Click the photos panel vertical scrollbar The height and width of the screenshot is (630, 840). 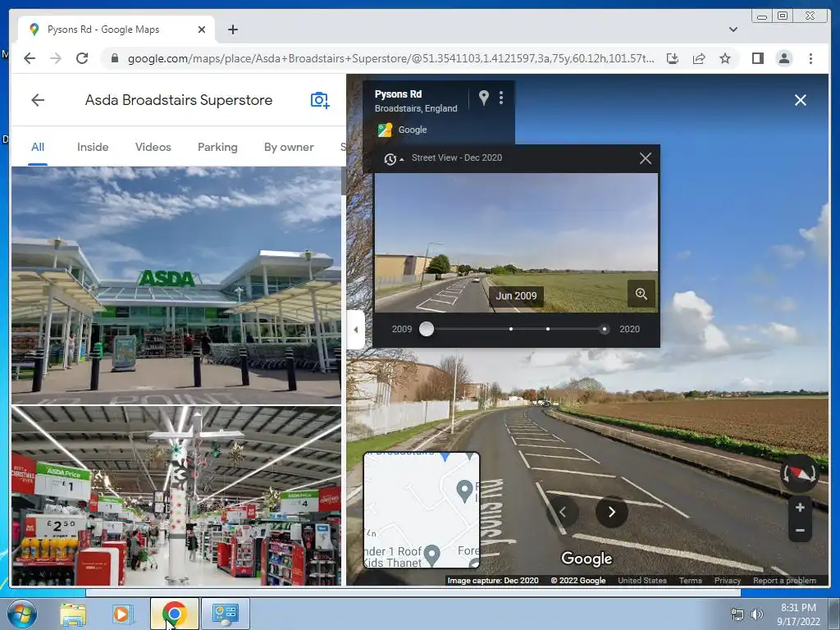344,181
